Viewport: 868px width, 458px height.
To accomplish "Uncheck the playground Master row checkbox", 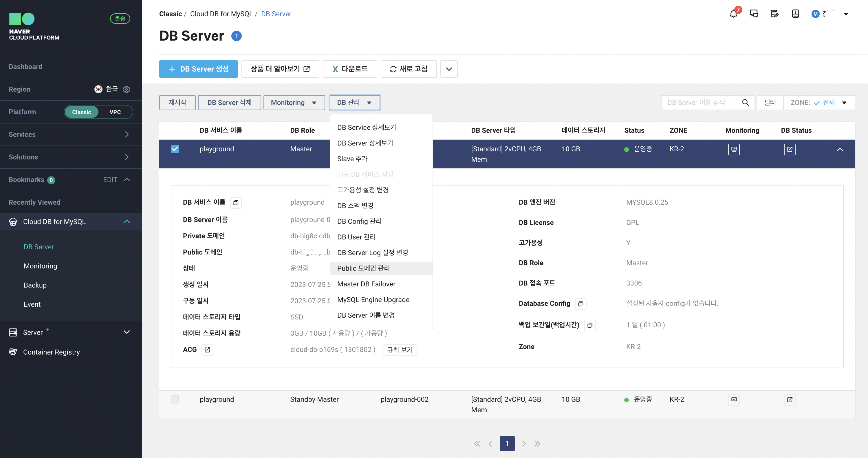I will pos(175,149).
